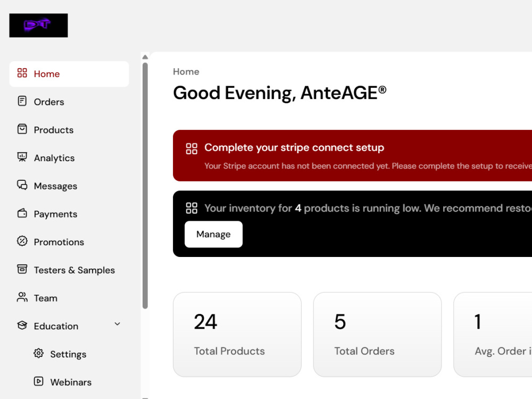Open the Avg. Order card
The height and width of the screenshot is (399, 532).
[x=493, y=335]
